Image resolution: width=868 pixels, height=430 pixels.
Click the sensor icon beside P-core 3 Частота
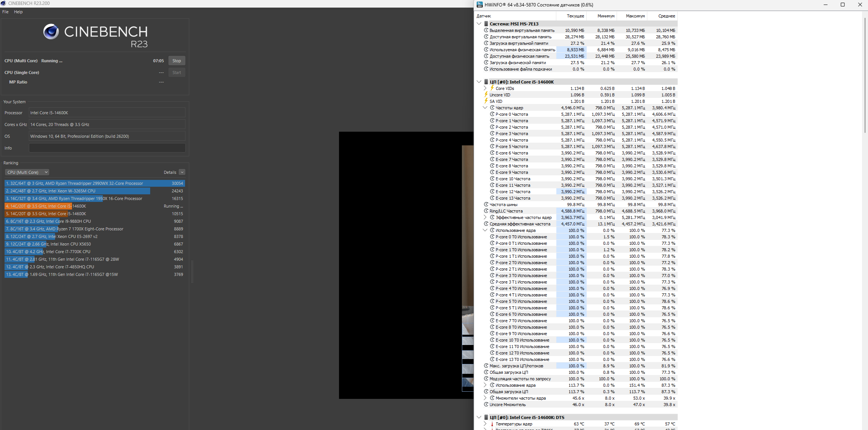pyautogui.click(x=492, y=133)
